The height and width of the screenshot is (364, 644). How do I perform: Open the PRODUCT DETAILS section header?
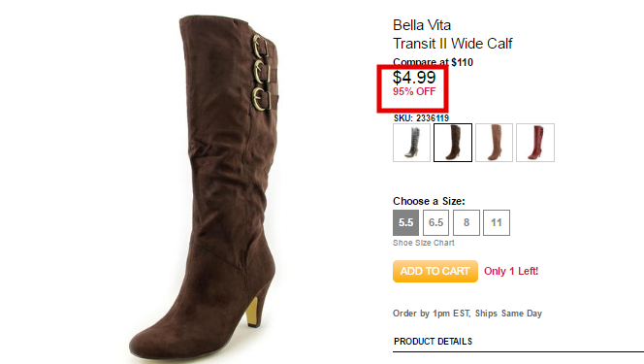(x=433, y=342)
